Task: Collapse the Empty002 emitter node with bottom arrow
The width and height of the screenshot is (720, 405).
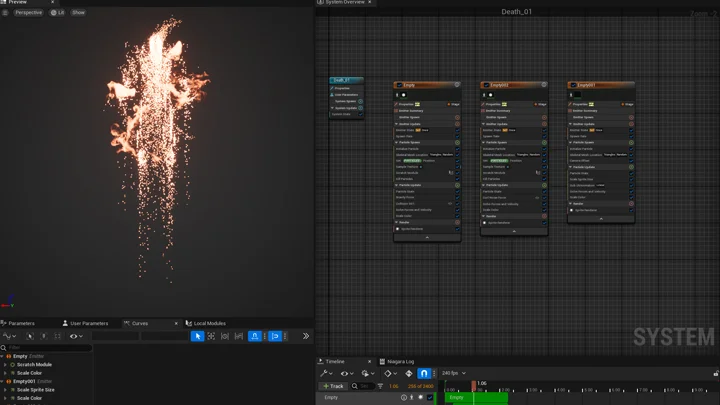Action: pyautogui.click(x=514, y=231)
